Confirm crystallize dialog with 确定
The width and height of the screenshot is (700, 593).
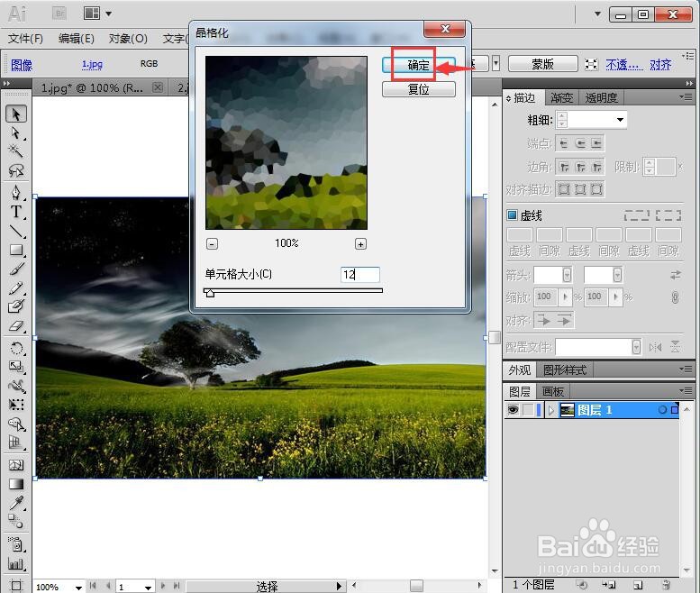(x=418, y=65)
